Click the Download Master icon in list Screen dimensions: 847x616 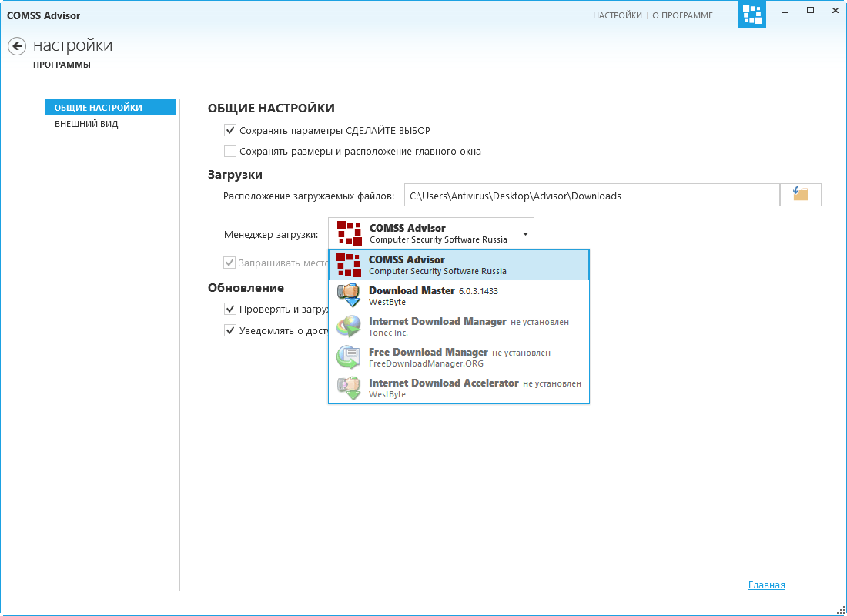point(348,296)
